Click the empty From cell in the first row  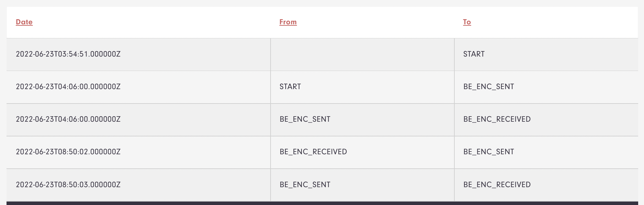tap(362, 55)
